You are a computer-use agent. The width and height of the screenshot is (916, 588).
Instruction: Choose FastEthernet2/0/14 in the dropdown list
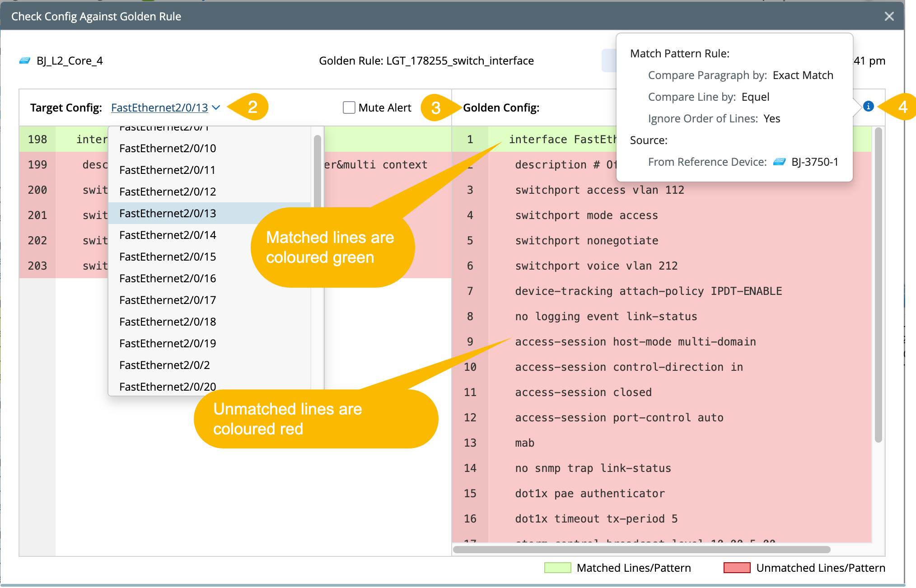tap(168, 235)
